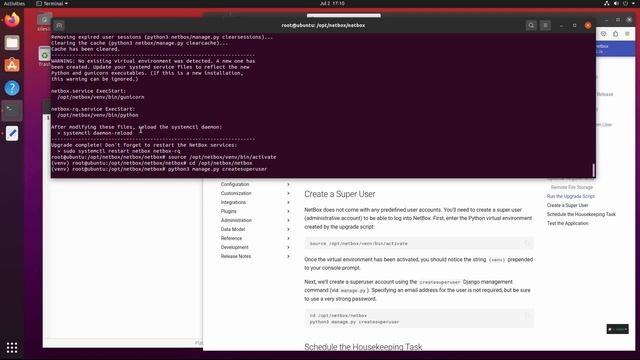
Task: Click the terminal new tab icon
Action: click(x=59, y=25)
